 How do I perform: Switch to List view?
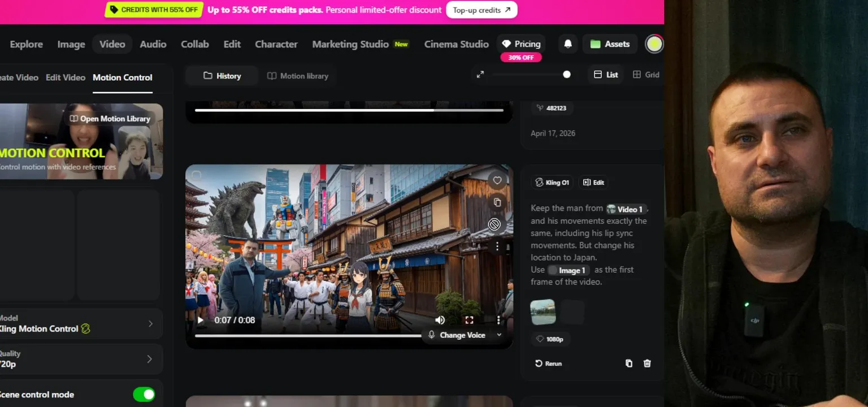pyautogui.click(x=606, y=75)
